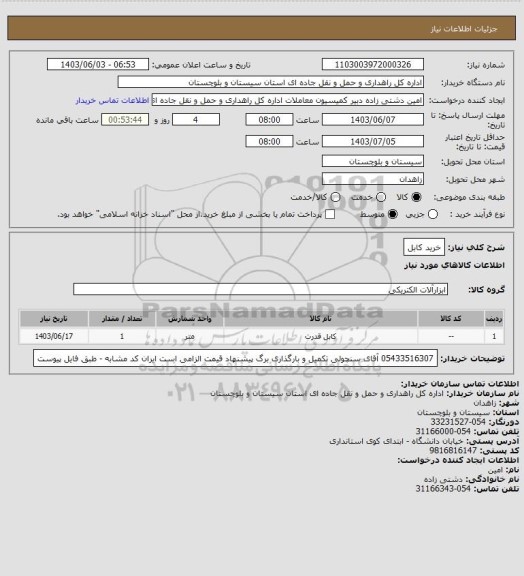The width and height of the screenshot is (524, 576).
Task: Click the goods group field ابزارآلات الکتریکی
Action: pos(260,289)
